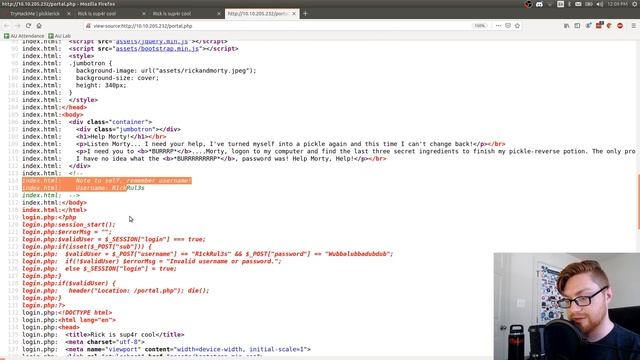Click the Save to Pocket icon
This screenshot has height=360, width=640.
(x=508, y=26)
